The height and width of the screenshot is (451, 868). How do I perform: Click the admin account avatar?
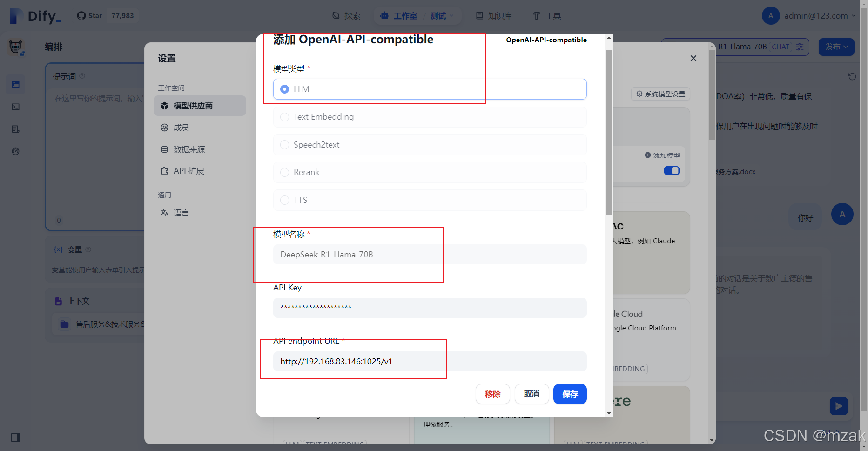click(771, 16)
